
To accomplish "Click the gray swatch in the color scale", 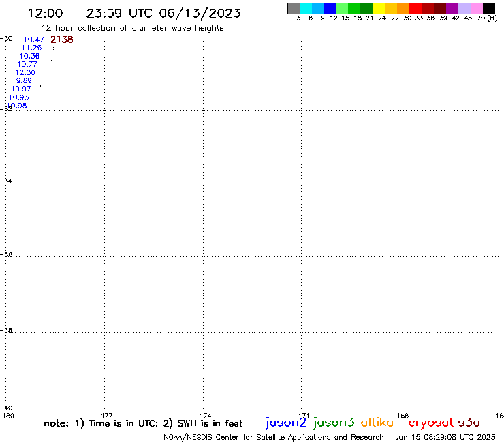I will 294,8.
